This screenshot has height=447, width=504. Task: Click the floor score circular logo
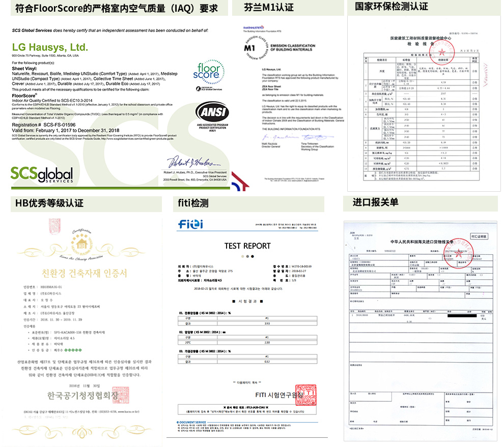pyautogui.click(x=209, y=72)
